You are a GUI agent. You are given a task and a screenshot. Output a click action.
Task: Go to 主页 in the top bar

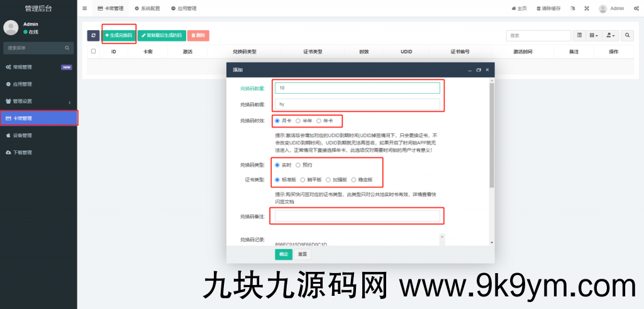519,8
